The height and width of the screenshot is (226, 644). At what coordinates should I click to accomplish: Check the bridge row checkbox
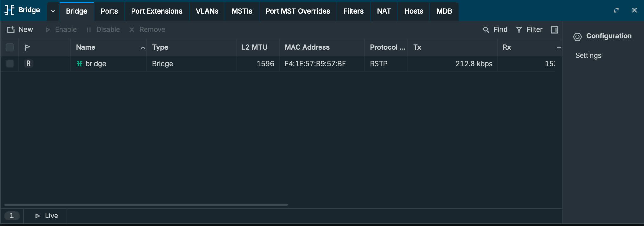pos(10,64)
